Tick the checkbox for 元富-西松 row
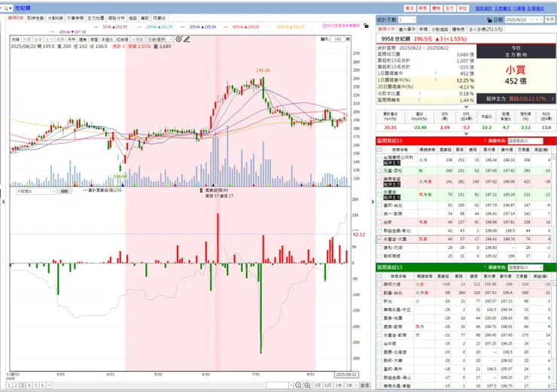Image resolution: width=557 pixels, height=392 pixels. tap(379, 171)
